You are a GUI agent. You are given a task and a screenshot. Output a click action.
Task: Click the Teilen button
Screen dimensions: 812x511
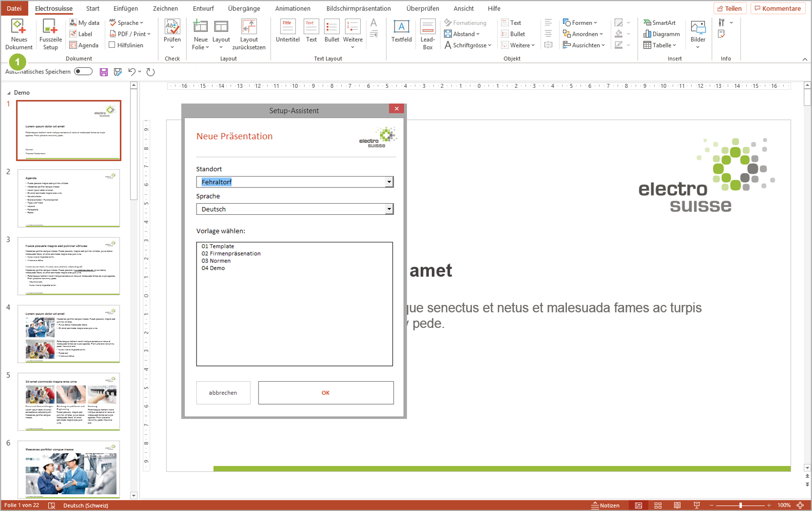(x=730, y=8)
